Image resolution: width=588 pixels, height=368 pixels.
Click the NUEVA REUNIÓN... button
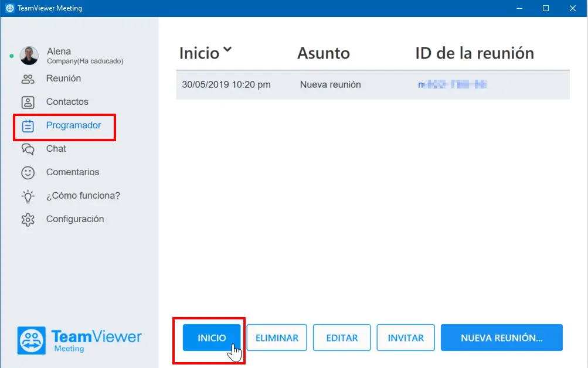[x=502, y=338]
